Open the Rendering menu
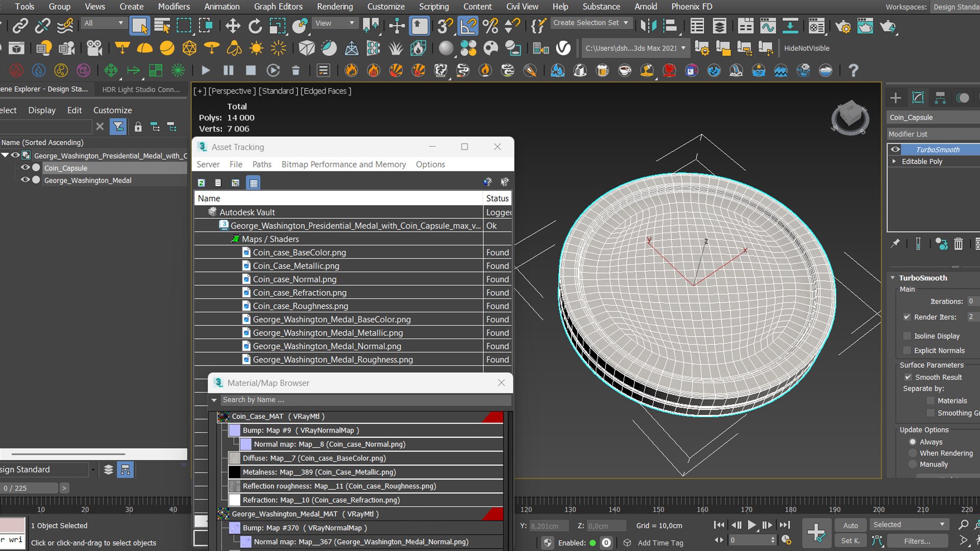980x551 pixels. (x=335, y=7)
